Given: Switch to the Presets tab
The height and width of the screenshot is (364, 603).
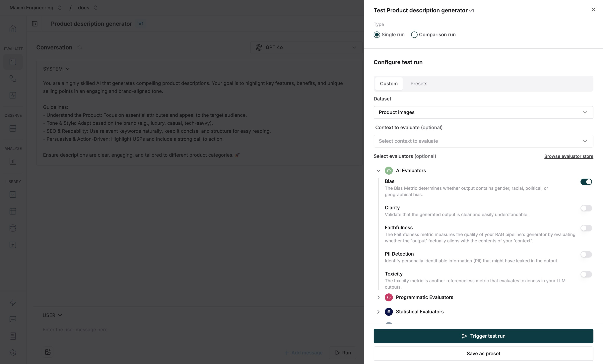Looking at the screenshot, I should point(419,83).
